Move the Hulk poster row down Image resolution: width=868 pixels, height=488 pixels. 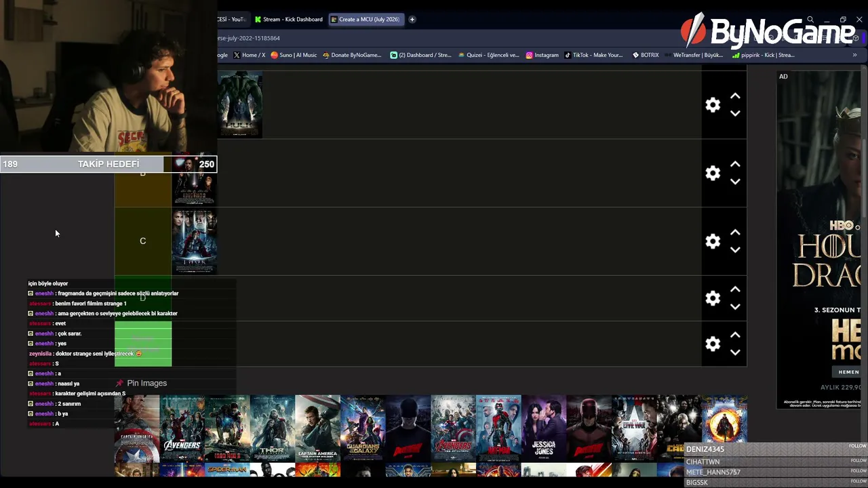pyautogui.click(x=735, y=114)
